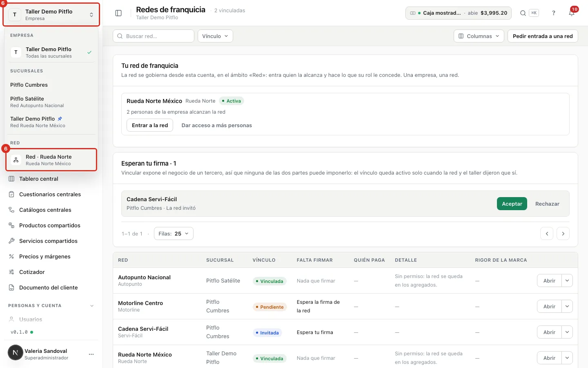Screen dimensions: 588x368
Task: Go to the previous page arrow
Action: pyautogui.click(x=547, y=233)
